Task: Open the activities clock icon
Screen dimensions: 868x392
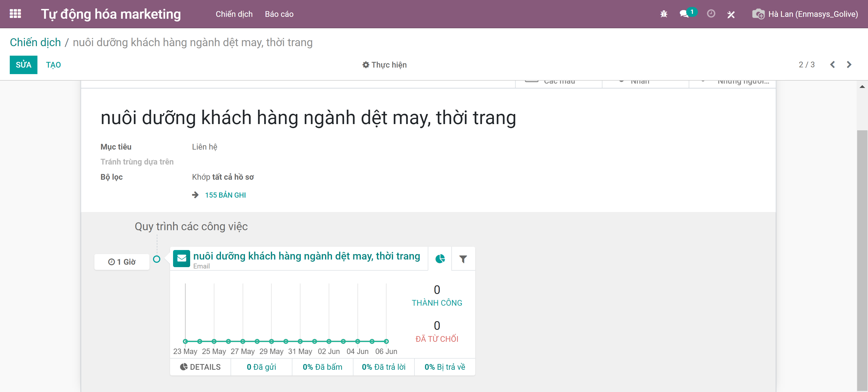Action: tap(711, 14)
